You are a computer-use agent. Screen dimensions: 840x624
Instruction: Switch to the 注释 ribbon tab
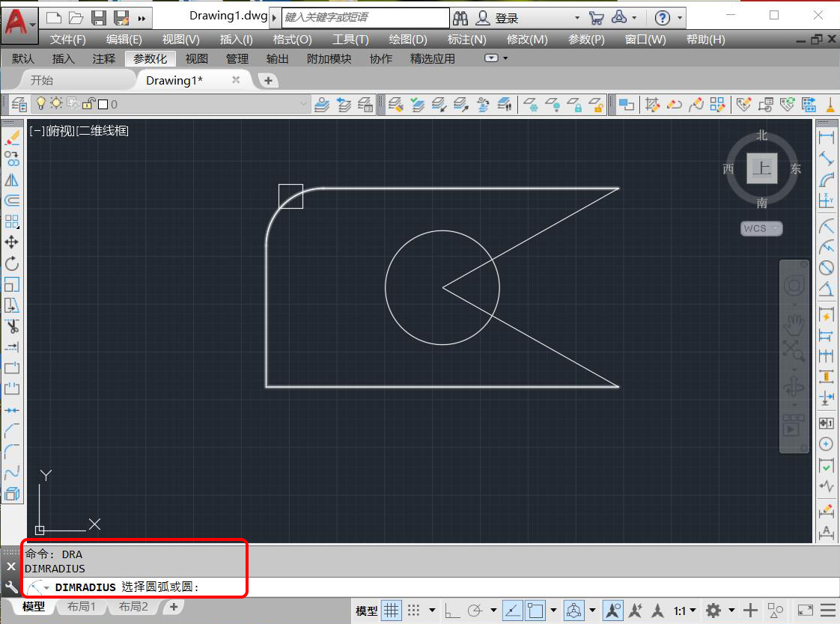point(104,59)
